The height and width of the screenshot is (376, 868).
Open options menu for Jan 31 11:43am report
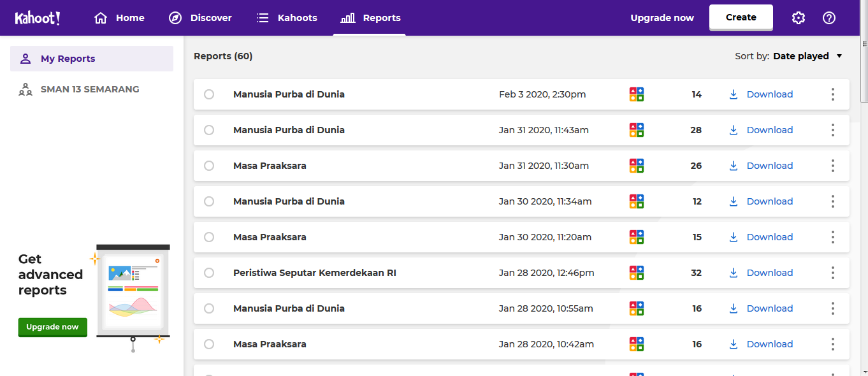tap(833, 130)
